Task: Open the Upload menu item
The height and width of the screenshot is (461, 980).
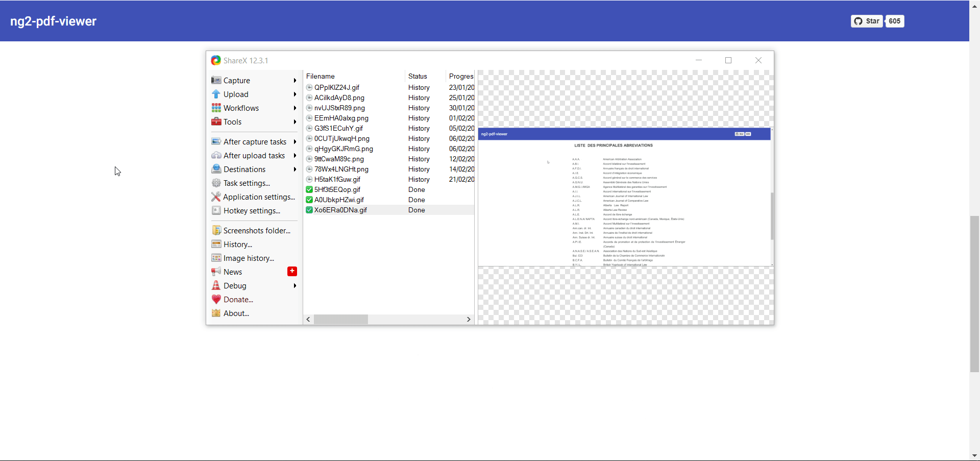Action: coord(254,94)
